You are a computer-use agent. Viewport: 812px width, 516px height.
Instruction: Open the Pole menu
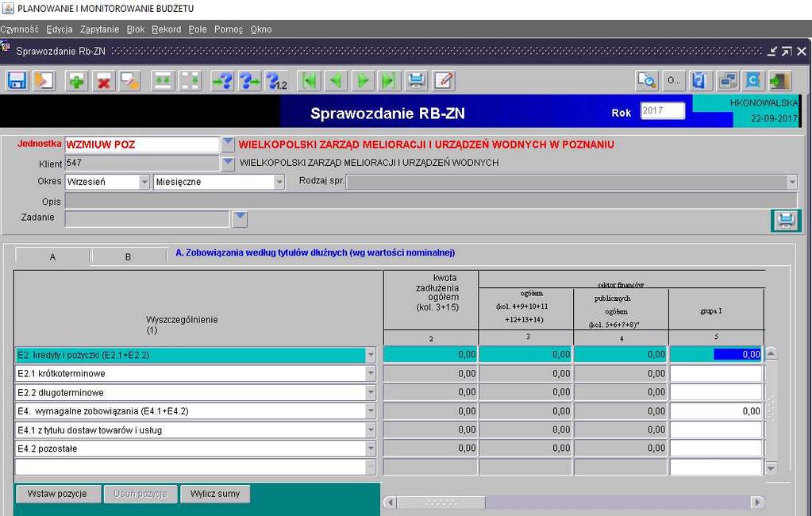tap(198, 29)
